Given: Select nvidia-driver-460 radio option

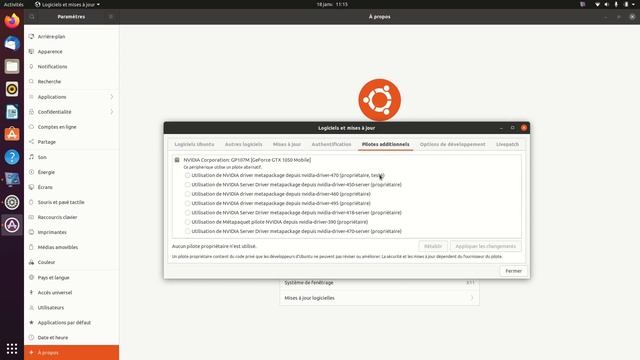Looking at the screenshot, I should pyautogui.click(x=187, y=194).
